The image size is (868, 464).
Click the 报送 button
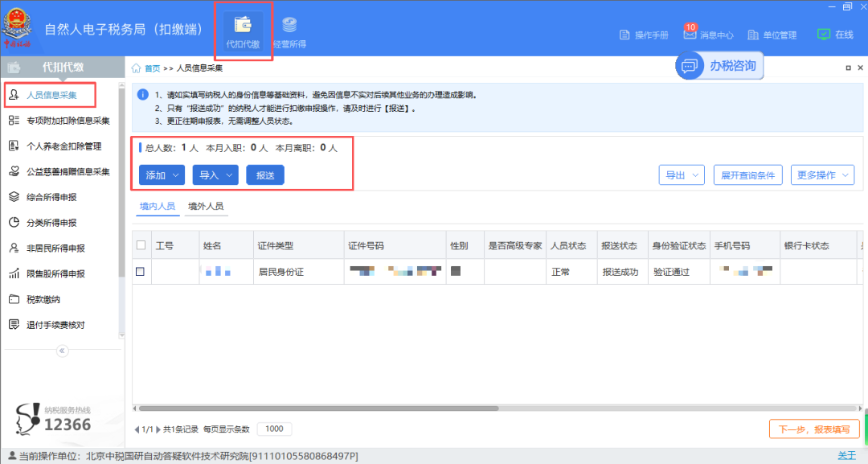coord(265,175)
